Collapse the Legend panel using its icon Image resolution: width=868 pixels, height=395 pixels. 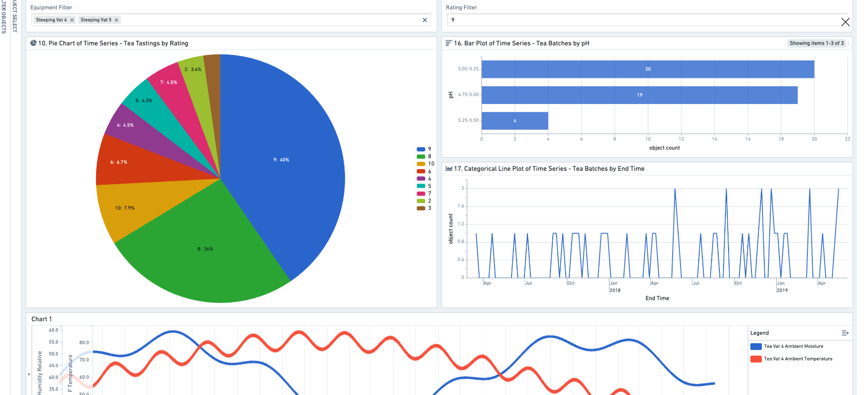[845, 333]
